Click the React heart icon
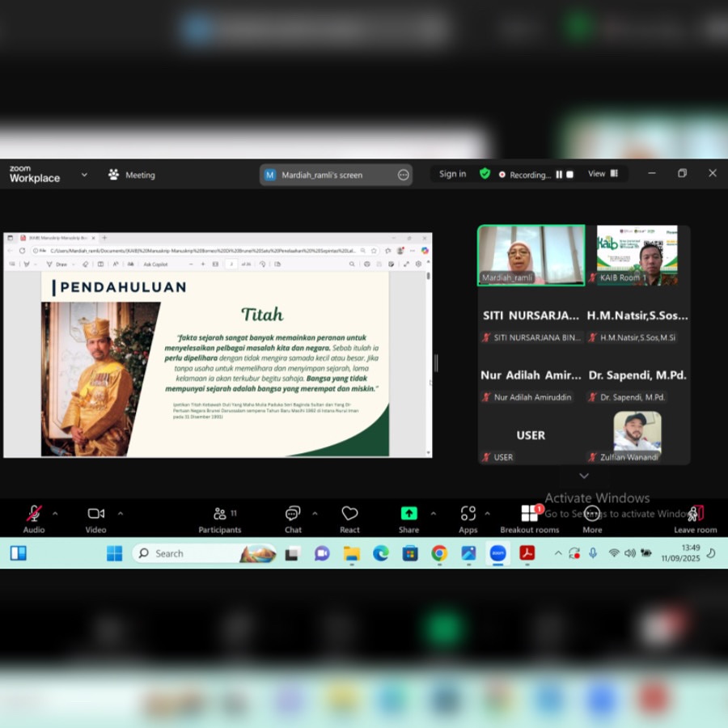 click(349, 514)
